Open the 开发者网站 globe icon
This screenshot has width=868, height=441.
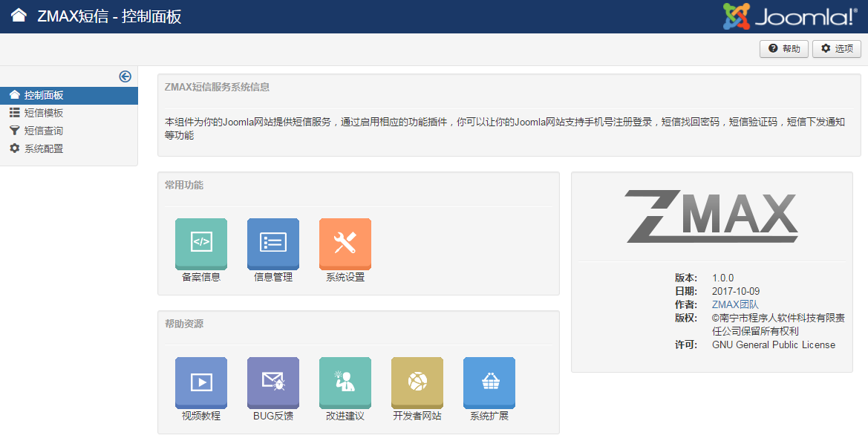[417, 382]
